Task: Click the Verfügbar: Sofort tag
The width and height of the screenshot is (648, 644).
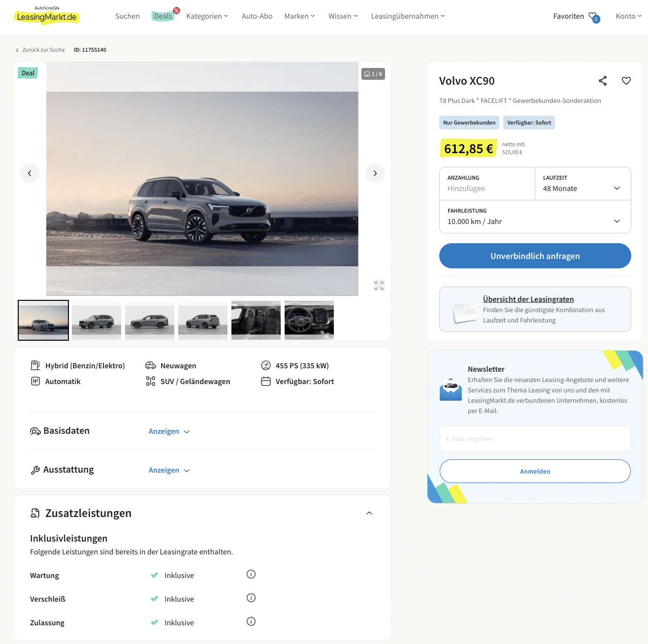Action: (529, 123)
